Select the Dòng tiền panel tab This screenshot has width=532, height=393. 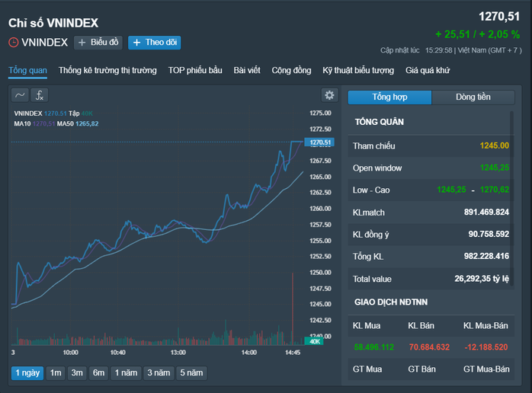pos(473,97)
